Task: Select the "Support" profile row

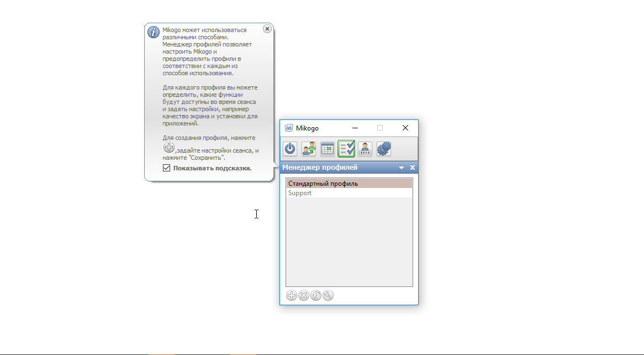Action: point(349,193)
